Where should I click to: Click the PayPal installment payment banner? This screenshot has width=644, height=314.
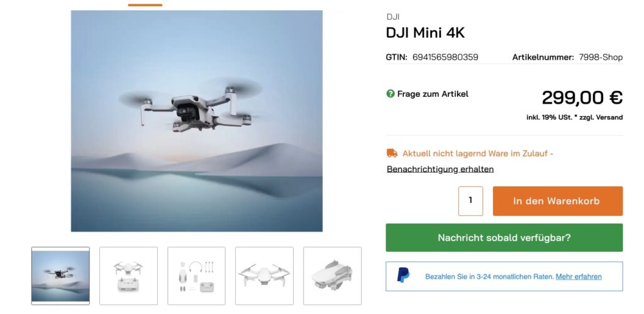coord(504,276)
